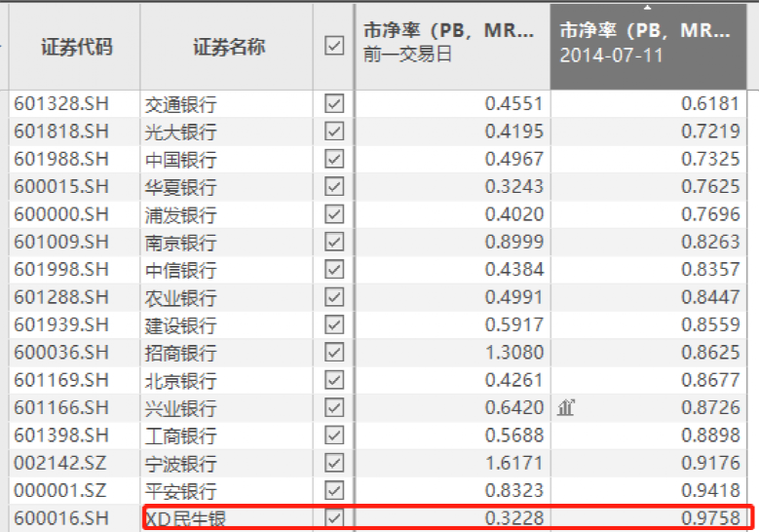Toggle the 中信银行 row checkbox
The image size is (759, 532).
click(334, 269)
